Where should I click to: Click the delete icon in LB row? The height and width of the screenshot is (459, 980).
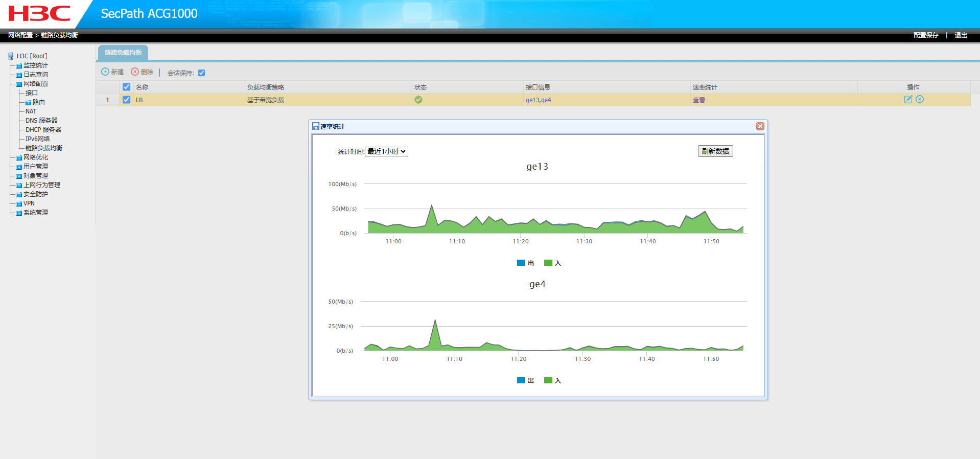[920, 100]
